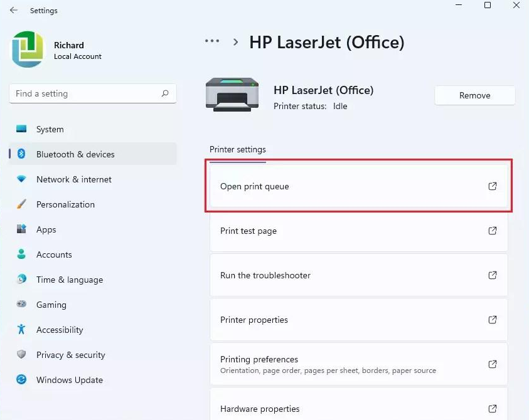529x420 pixels.
Task: Click the back arrow in Settings header
Action: (14, 10)
